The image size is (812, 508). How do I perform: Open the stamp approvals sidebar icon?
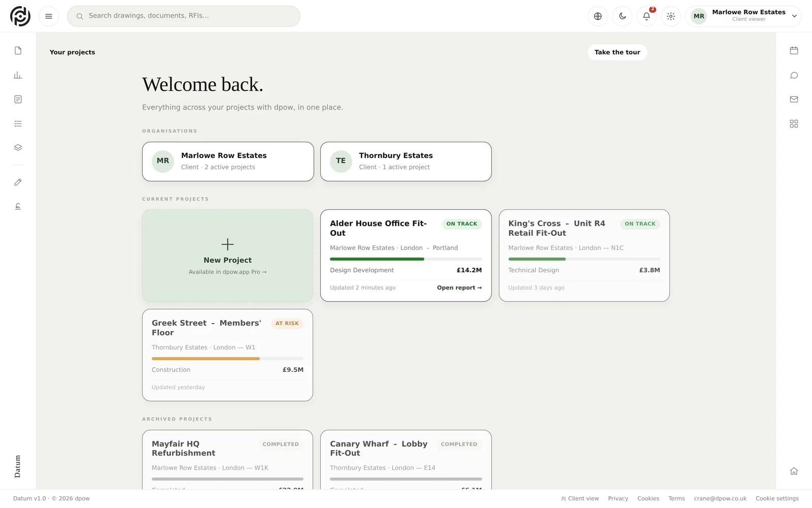tap(18, 206)
